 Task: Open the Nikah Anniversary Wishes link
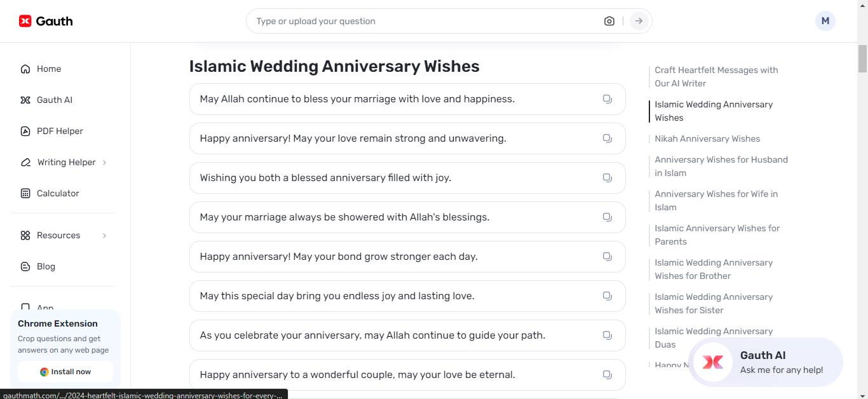[707, 139]
